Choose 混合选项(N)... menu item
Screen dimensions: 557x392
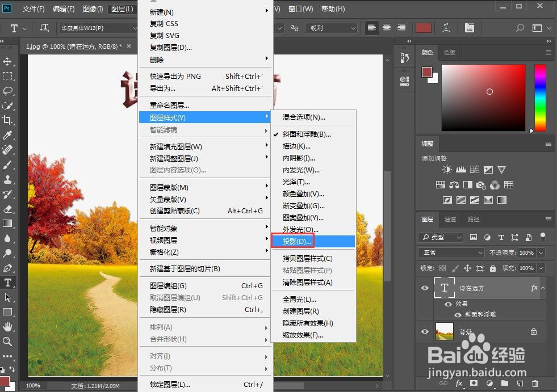pos(313,117)
